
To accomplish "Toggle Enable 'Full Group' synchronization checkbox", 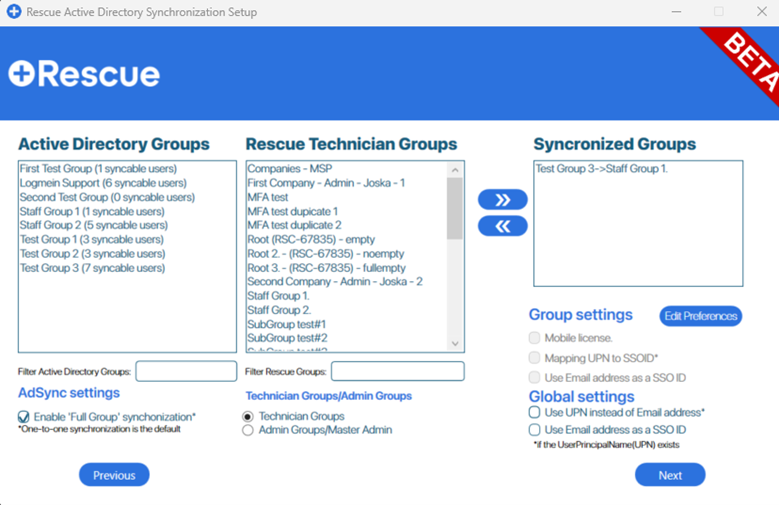I will [x=23, y=417].
